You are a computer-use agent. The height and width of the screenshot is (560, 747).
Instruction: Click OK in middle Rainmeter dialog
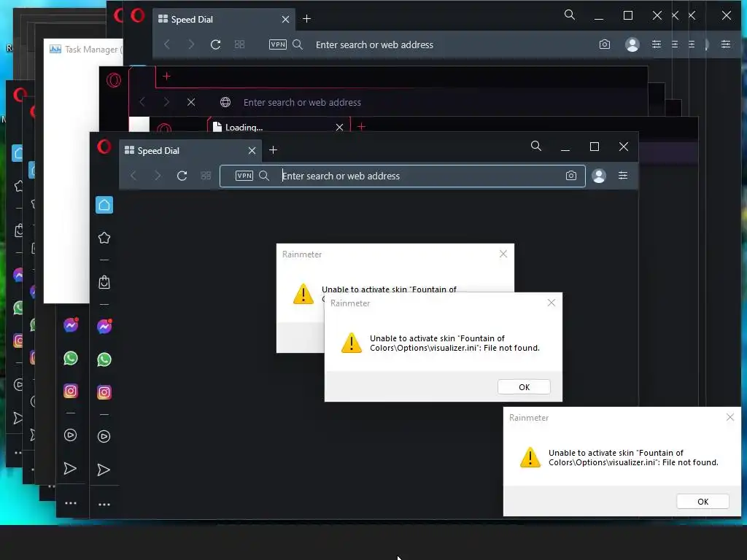pos(524,387)
